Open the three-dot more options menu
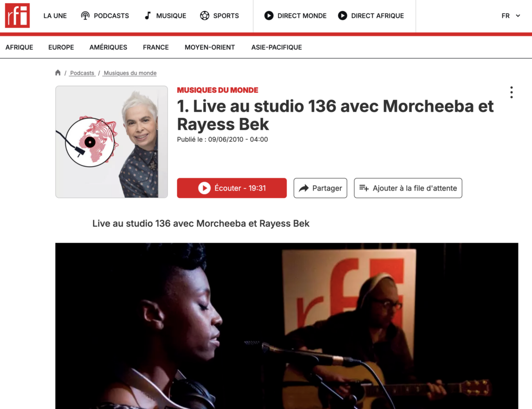Image resolution: width=532 pixels, height=409 pixels. [x=511, y=92]
